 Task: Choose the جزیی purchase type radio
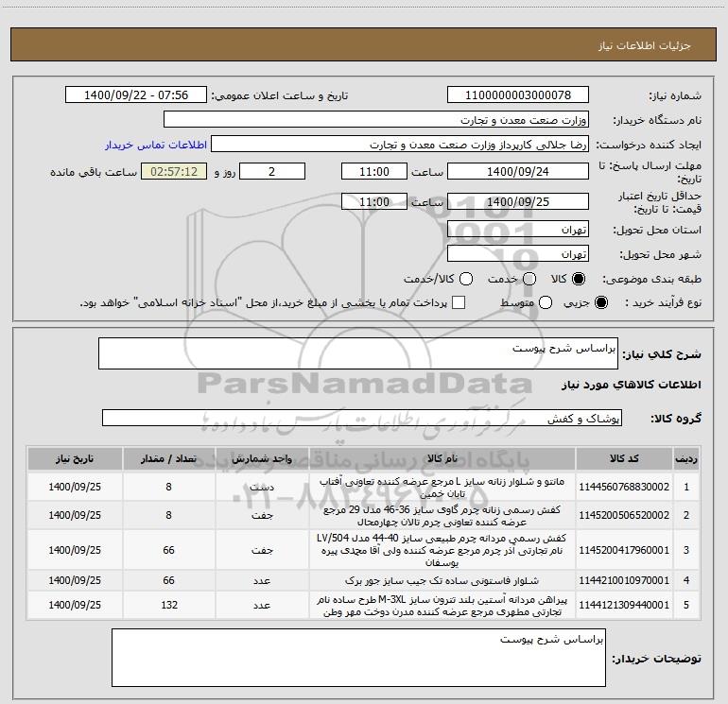(600, 302)
